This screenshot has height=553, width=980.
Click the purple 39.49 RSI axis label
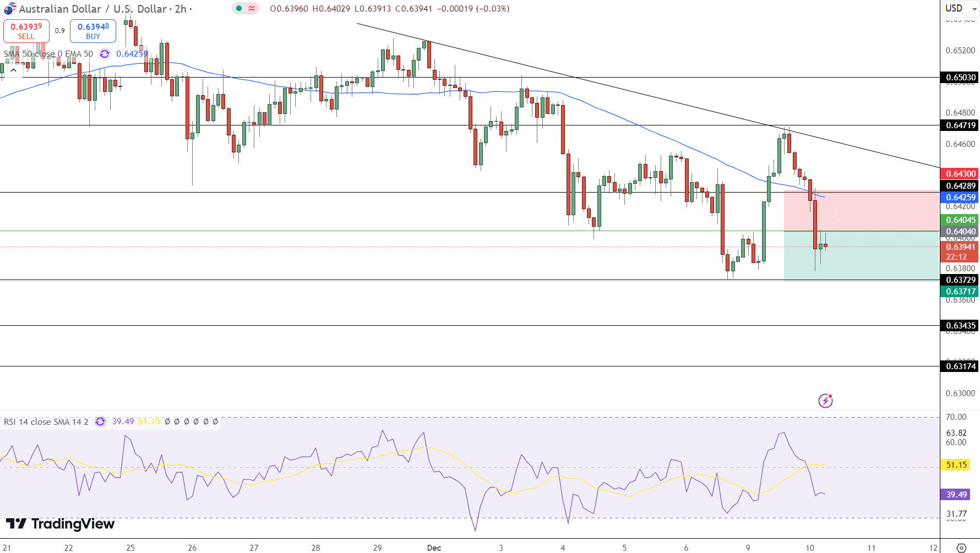click(956, 495)
